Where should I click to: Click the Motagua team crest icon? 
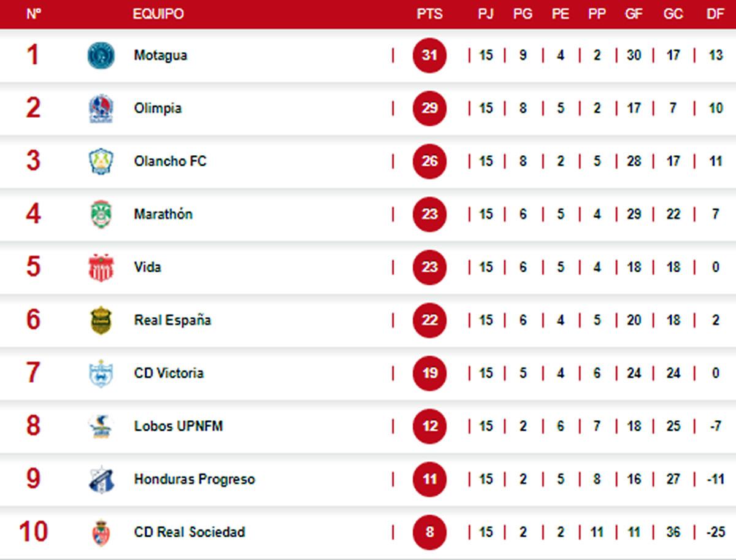(101, 55)
